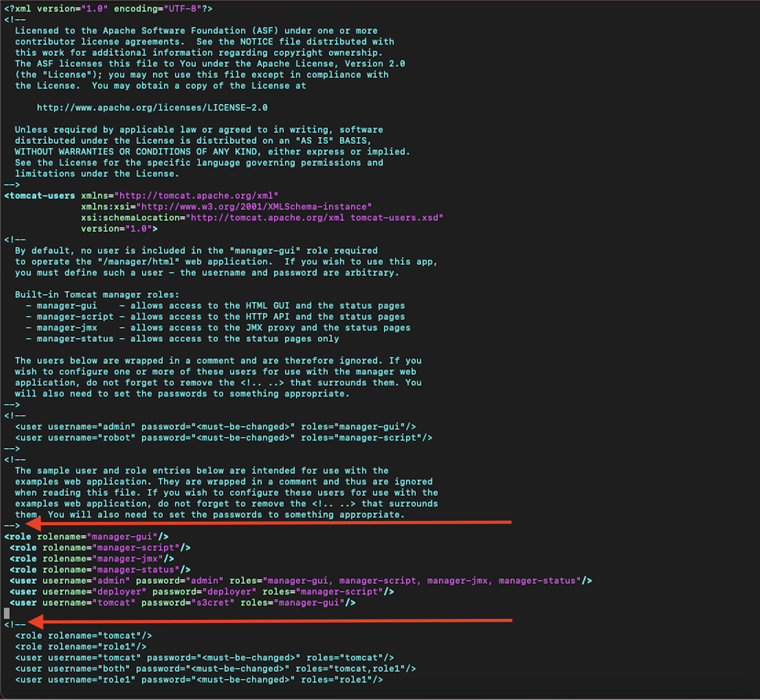Click the xmlns:xsi XMLSchema-instance URL
Viewport: 760px width, 700px height.
click(x=254, y=206)
